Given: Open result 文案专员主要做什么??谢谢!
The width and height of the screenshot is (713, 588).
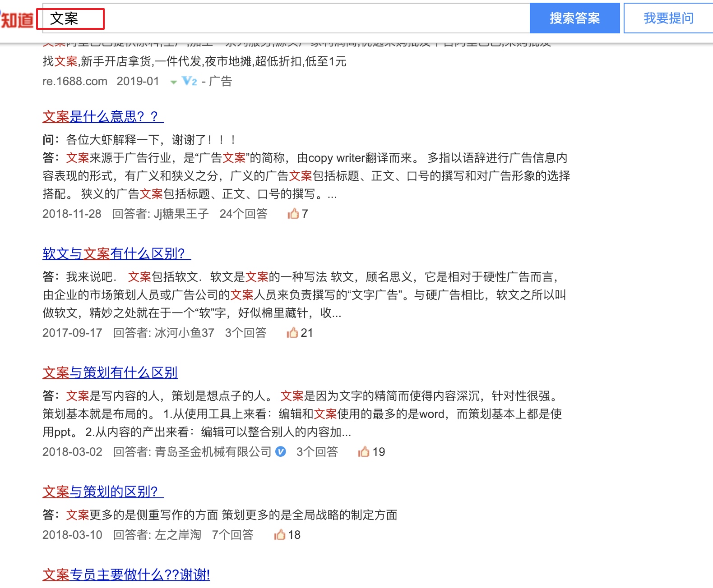Looking at the screenshot, I should [x=126, y=574].
